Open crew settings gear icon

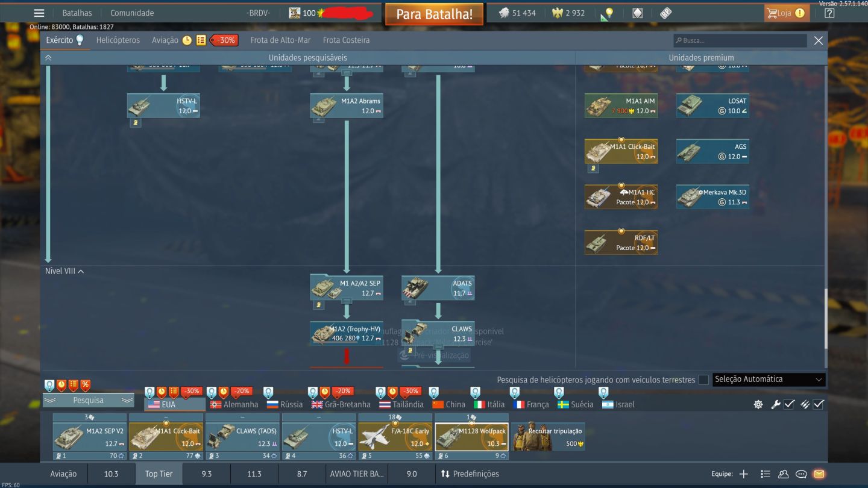point(758,404)
